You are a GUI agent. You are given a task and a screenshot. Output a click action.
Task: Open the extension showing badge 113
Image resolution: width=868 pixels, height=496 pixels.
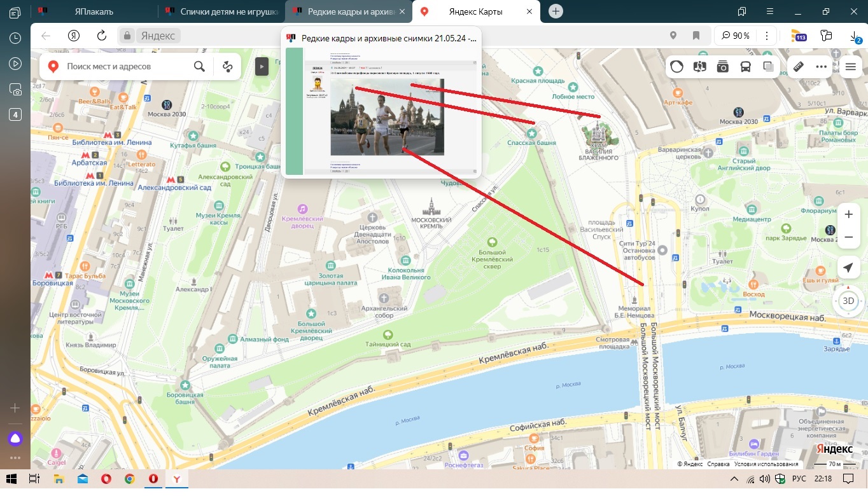[x=798, y=36]
